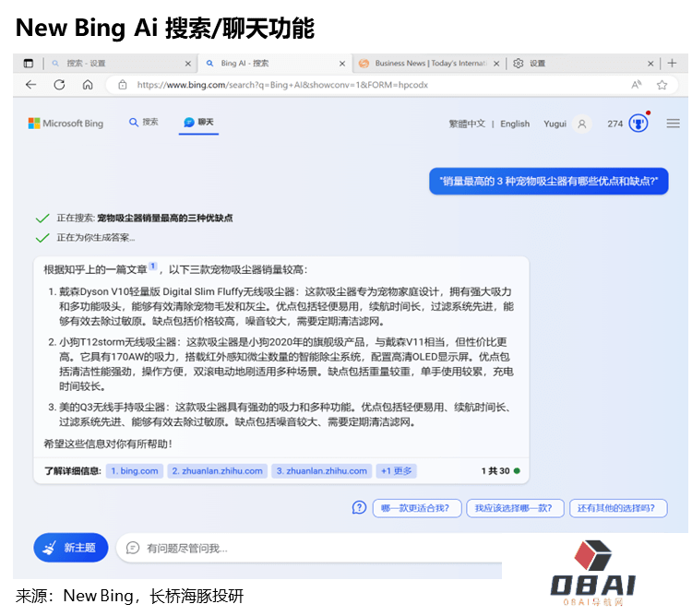
Task: Open the hamburger settings menu
Action: 673,124
